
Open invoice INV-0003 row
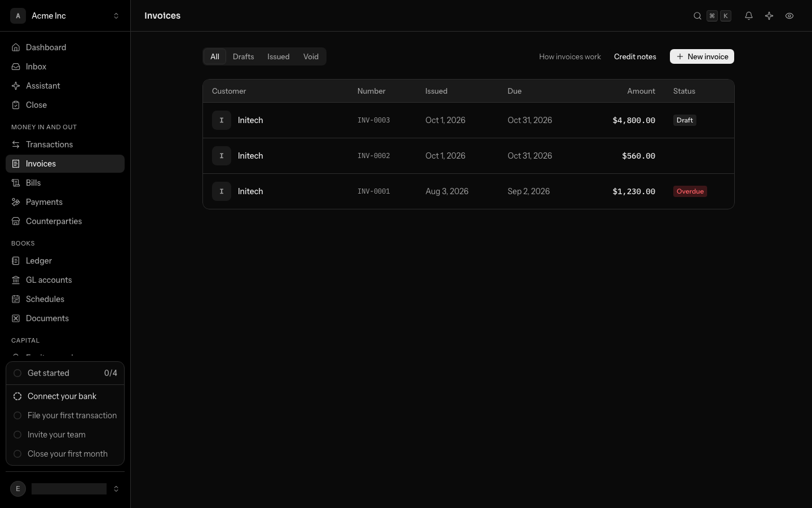[x=469, y=120]
